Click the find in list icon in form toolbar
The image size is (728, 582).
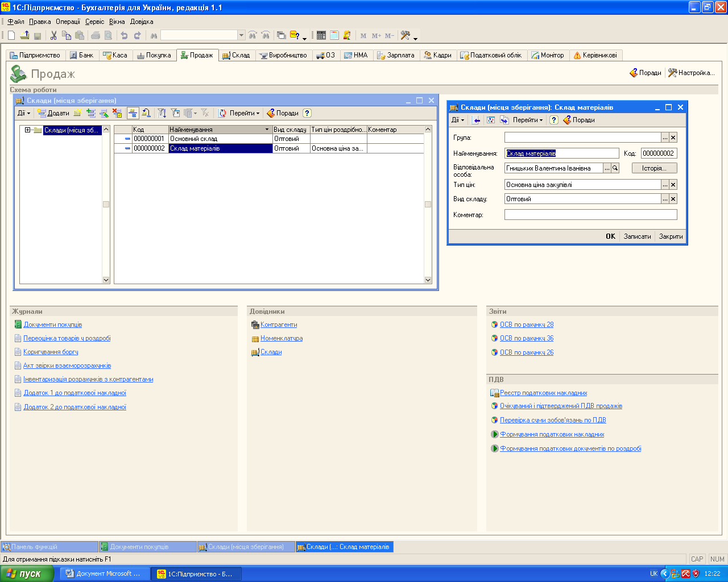click(477, 120)
